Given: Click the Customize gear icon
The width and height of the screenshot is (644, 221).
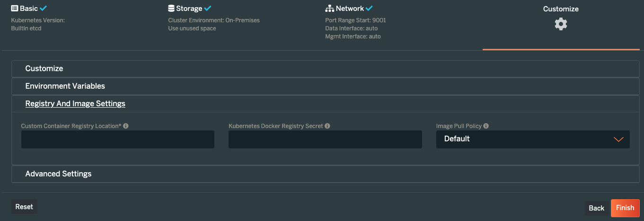Looking at the screenshot, I should tap(561, 24).
